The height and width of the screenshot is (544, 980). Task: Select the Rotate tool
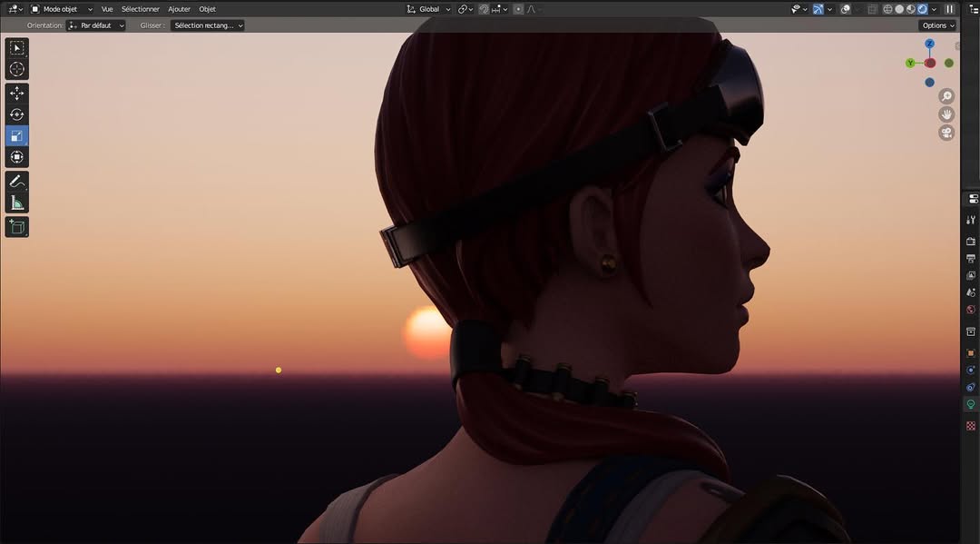pyautogui.click(x=17, y=114)
